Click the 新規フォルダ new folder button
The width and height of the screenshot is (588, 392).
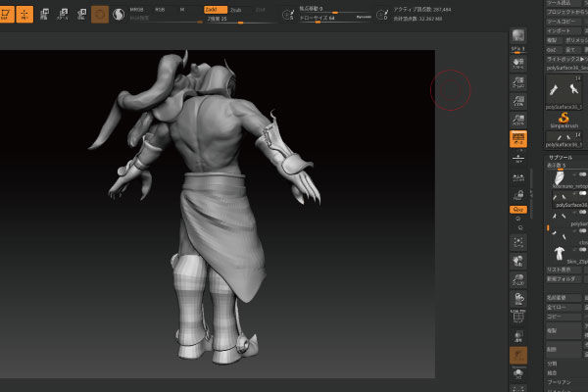(x=563, y=279)
